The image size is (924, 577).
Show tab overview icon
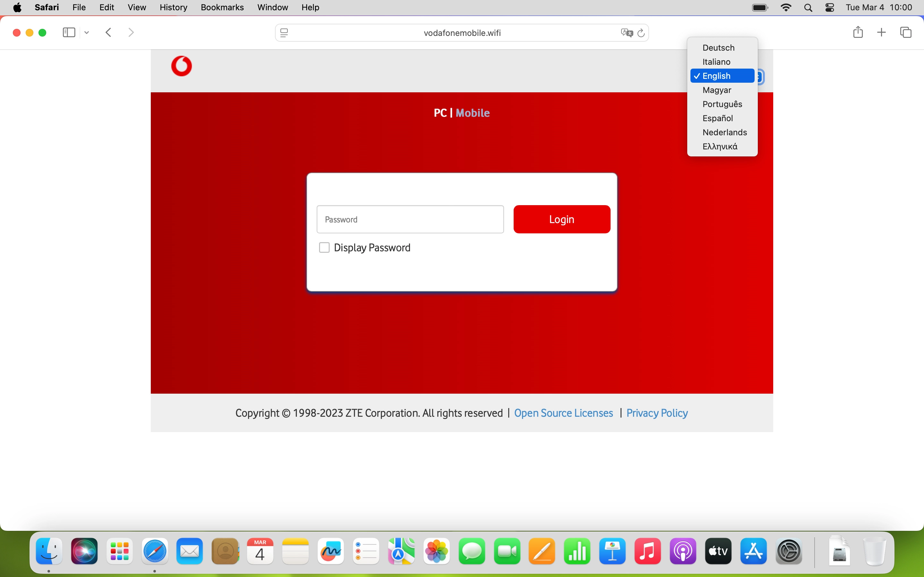[x=906, y=32]
